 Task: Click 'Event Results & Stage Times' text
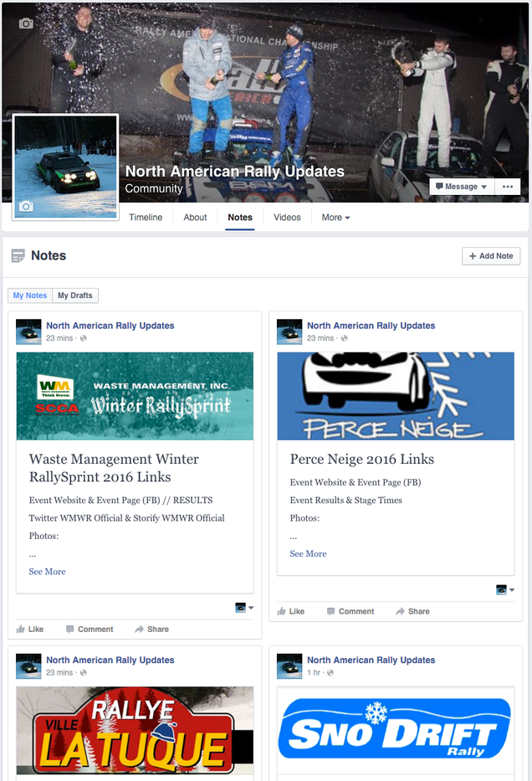pyautogui.click(x=345, y=500)
